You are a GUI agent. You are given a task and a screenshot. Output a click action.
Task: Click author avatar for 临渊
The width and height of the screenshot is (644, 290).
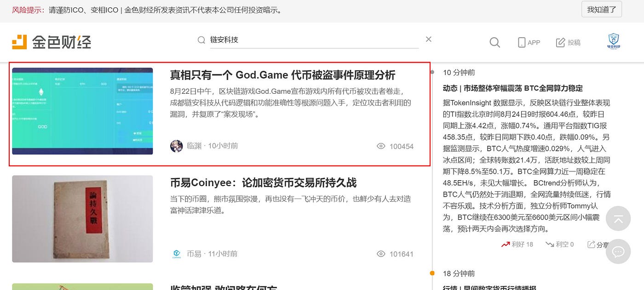pyautogui.click(x=177, y=146)
